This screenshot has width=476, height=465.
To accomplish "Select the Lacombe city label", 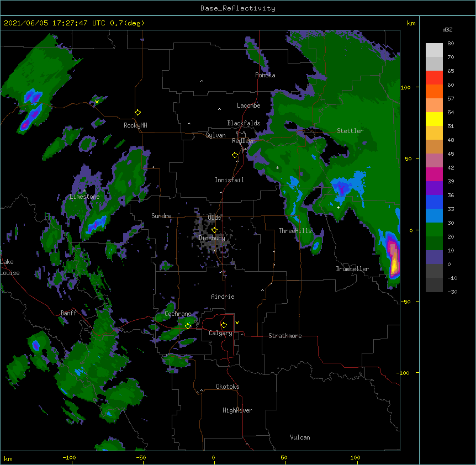I will (x=248, y=105).
